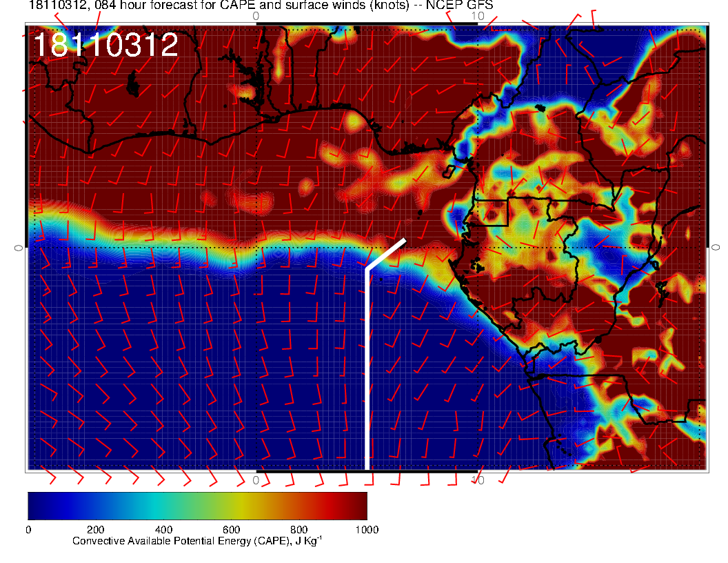Click the white 18110312 timestamp overlay
The height and width of the screenshot is (563, 728).
[x=105, y=46]
